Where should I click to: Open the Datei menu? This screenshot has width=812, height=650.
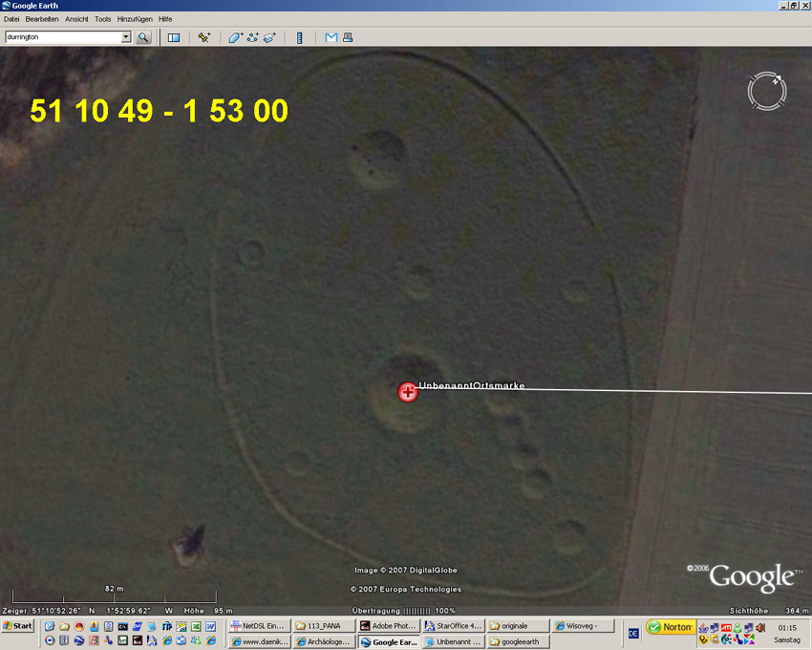(11, 19)
